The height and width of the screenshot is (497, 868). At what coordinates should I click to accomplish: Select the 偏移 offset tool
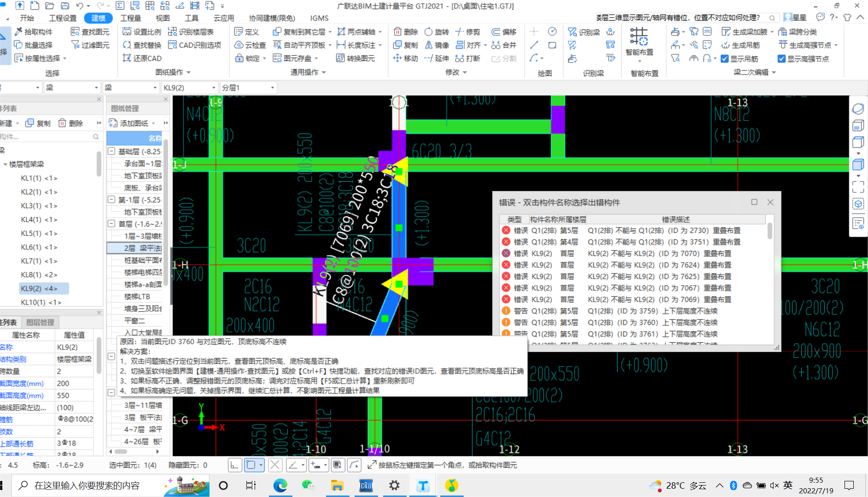[504, 32]
